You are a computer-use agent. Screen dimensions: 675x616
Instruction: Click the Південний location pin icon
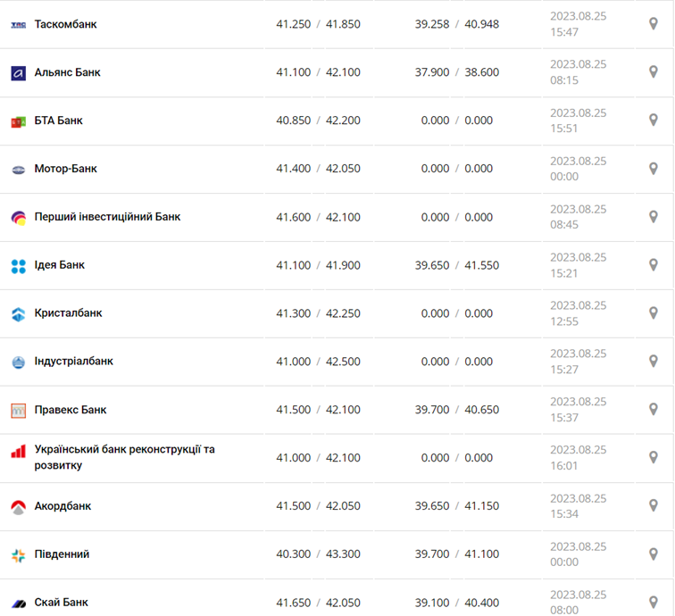coord(653,554)
